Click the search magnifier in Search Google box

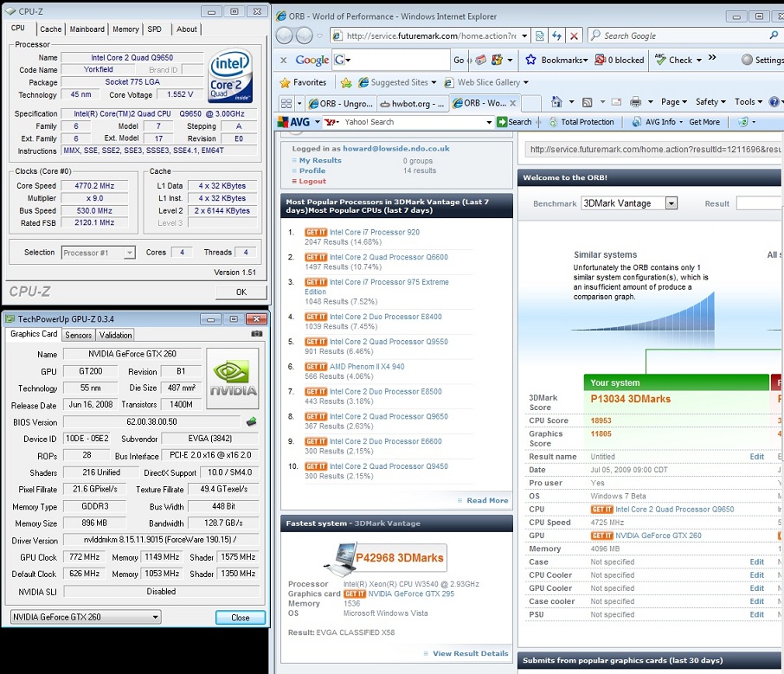pyautogui.click(x=774, y=35)
